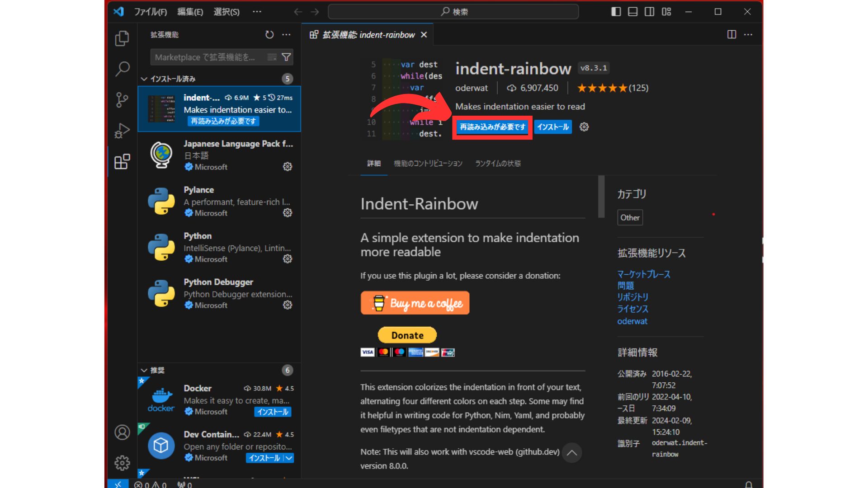Open the Run and Debug view

[x=122, y=131]
